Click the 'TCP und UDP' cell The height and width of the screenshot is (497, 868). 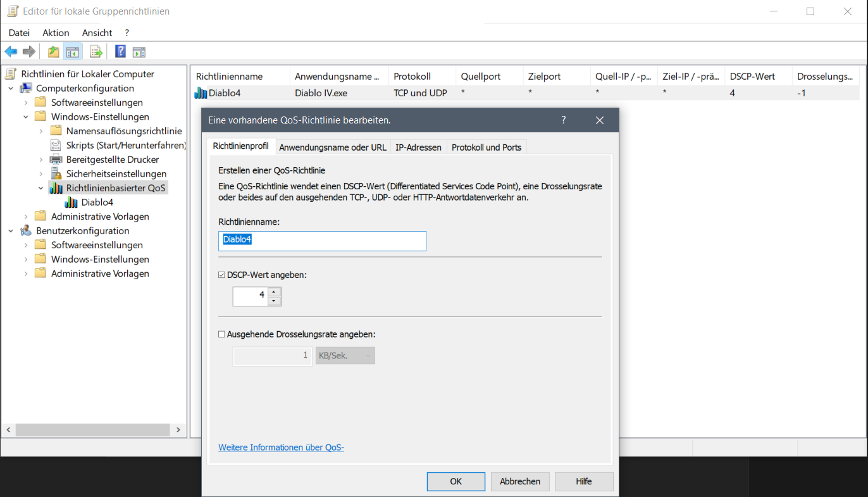[420, 93]
